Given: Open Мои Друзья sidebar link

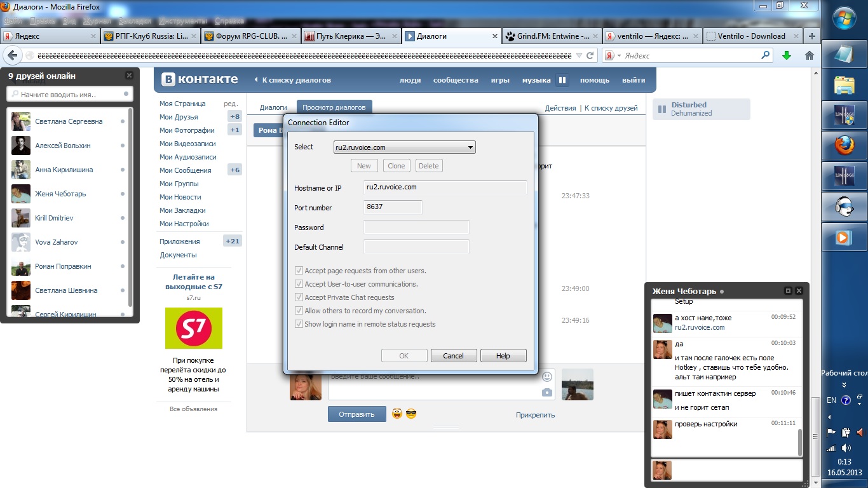Looking at the screenshot, I should (179, 117).
